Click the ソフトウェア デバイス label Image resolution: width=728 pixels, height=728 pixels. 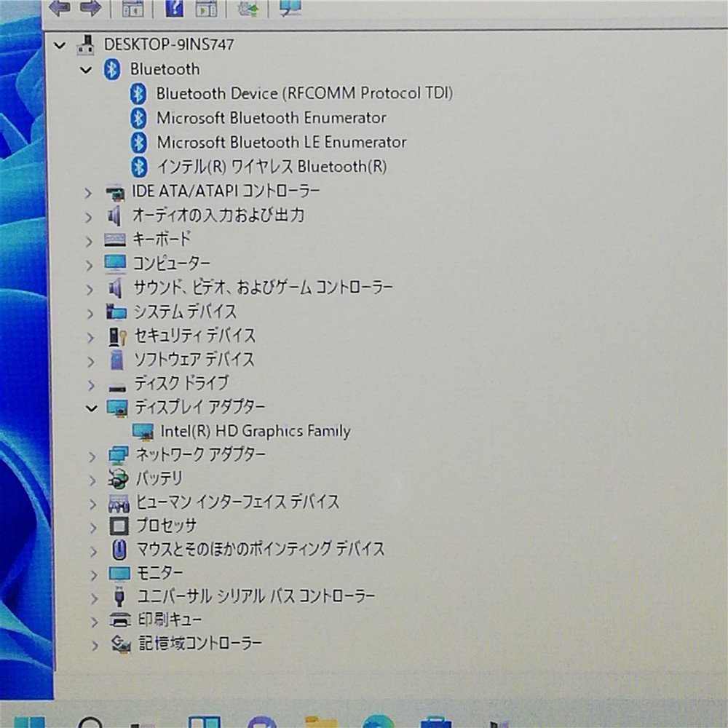click(194, 360)
